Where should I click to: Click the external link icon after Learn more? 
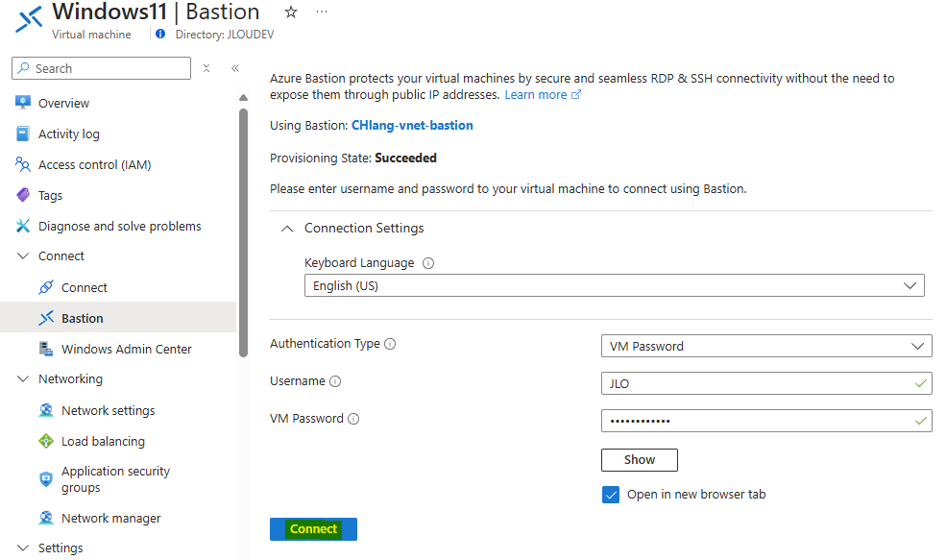point(576,95)
